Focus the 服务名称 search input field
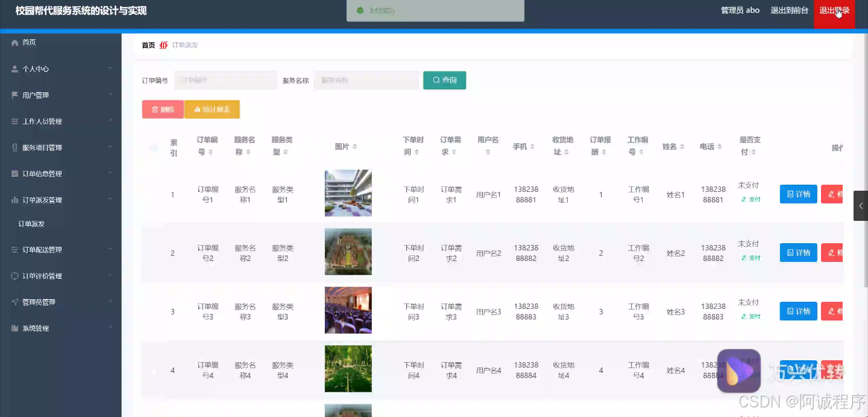The width and height of the screenshot is (868, 417). 366,80
